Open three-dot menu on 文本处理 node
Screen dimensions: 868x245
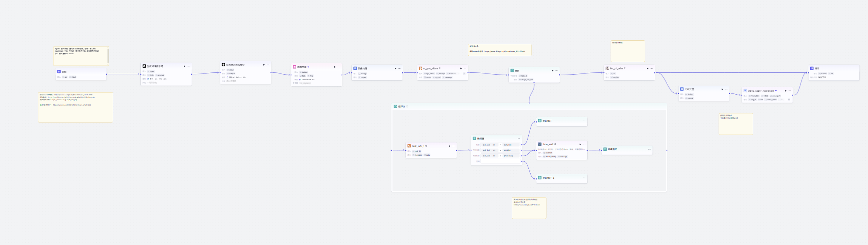tap(726, 89)
